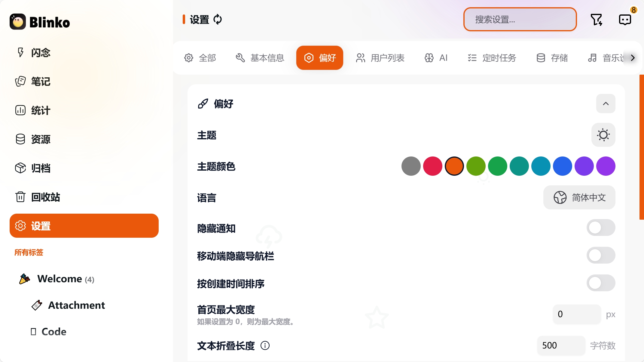Switch to the 用户列表 tab
Screen dimensions: 644x362
380,58
